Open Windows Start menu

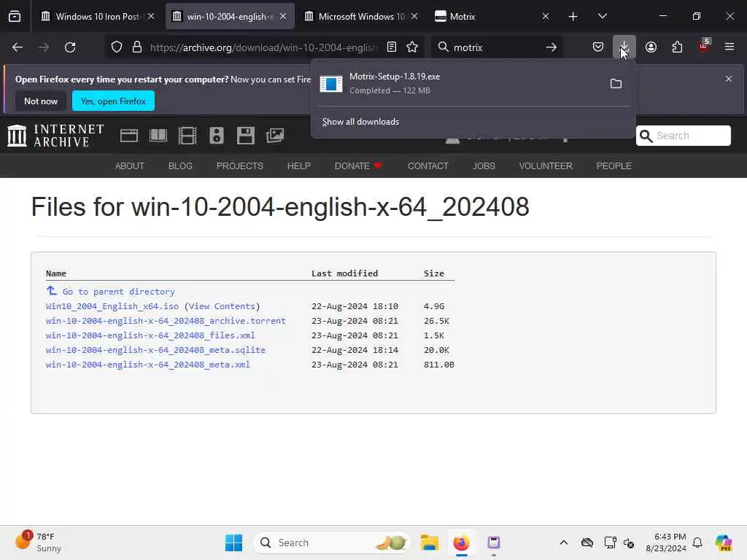click(x=233, y=542)
